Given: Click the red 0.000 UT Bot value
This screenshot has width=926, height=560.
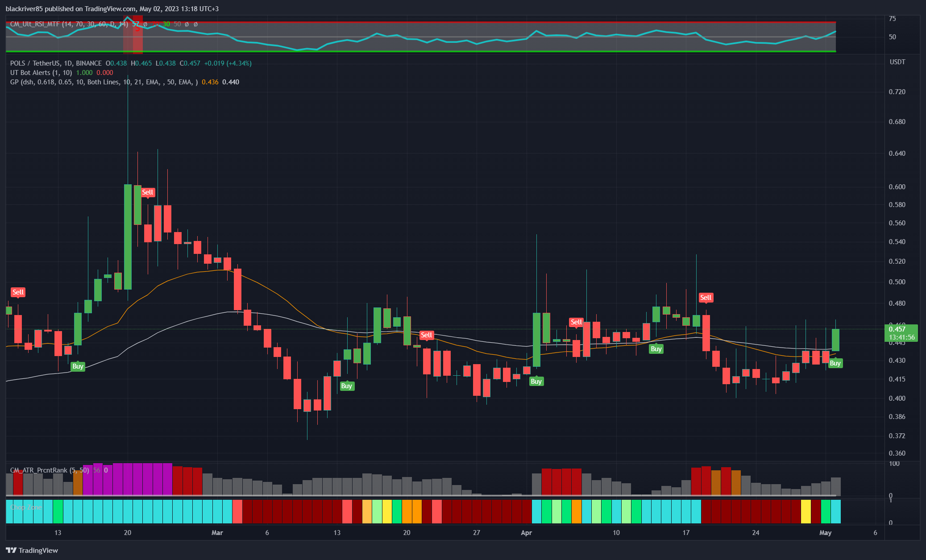Looking at the screenshot, I should 105,73.
